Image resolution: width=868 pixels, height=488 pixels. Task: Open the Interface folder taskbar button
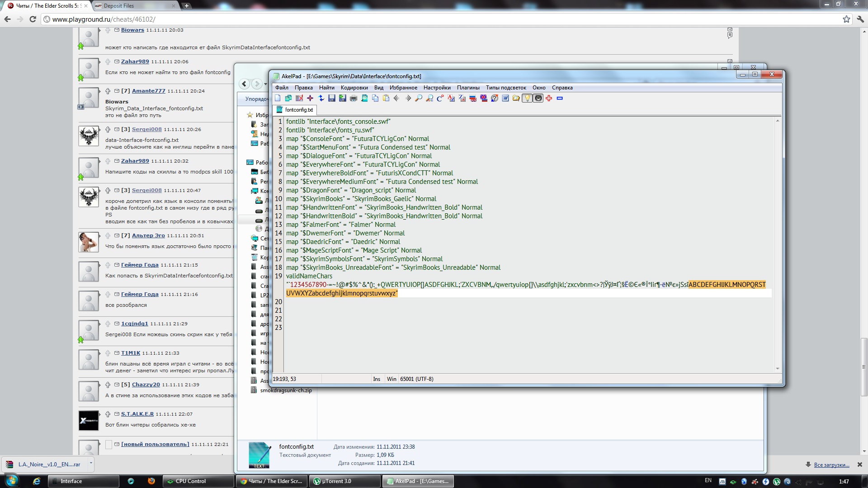(83, 481)
